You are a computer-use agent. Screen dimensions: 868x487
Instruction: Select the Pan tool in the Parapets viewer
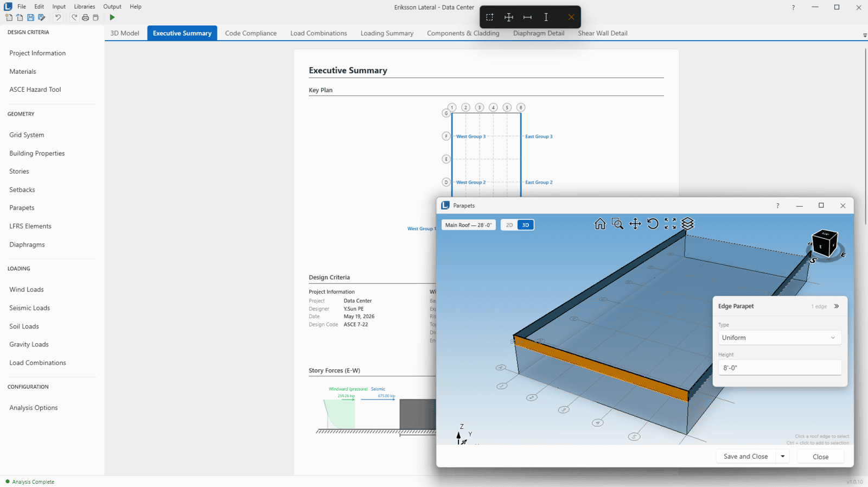[635, 224]
